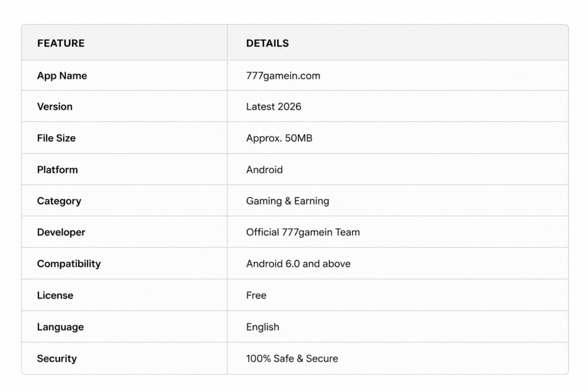Select the Version row label

[x=55, y=107]
